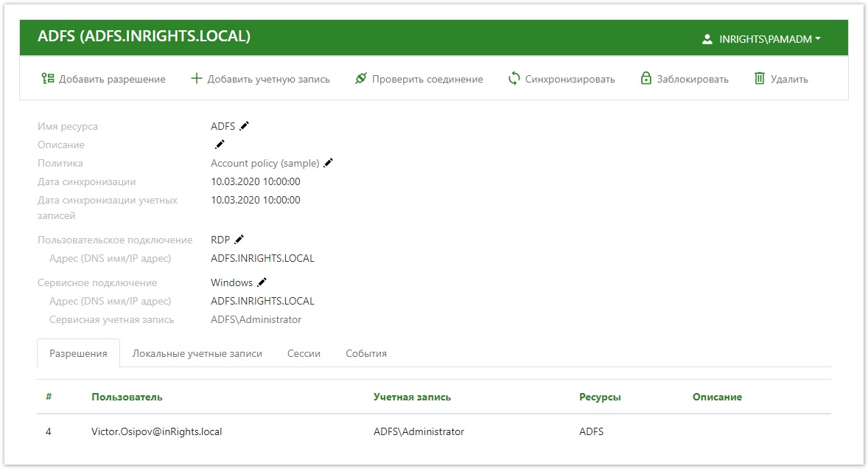Viewport: 868px width, 469px height.
Task: Click the plus icon for adding account
Action: pos(196,79)
